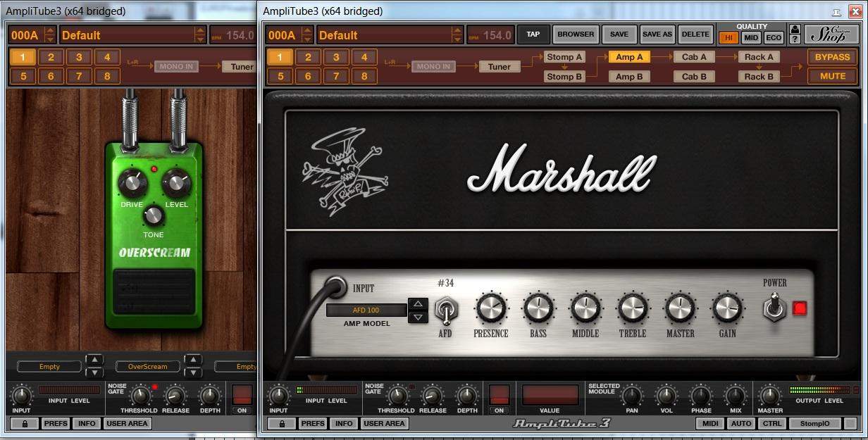
Task: Click the Gain knob on Marshall amp
Action: [x=726, y=308]
